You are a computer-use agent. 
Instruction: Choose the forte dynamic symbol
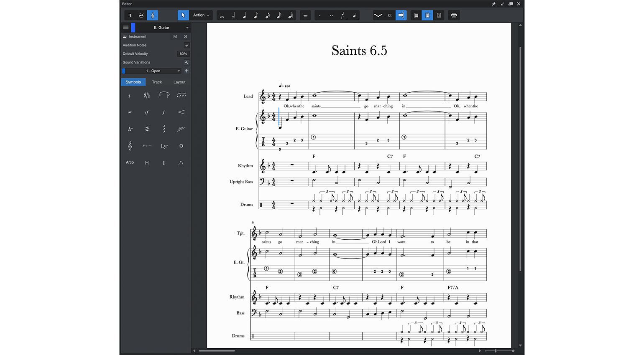(164, 112)
